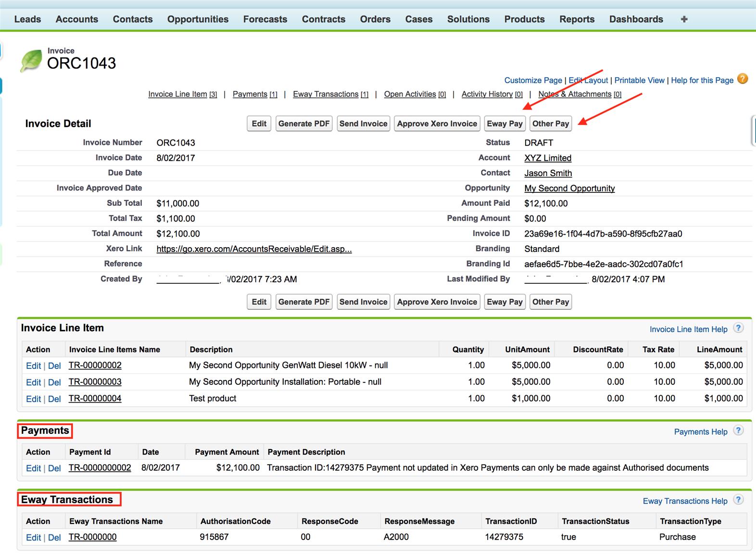Jump to Payments [1] related list link
This screenshot has height=555, width=756.
coord(255,94)
